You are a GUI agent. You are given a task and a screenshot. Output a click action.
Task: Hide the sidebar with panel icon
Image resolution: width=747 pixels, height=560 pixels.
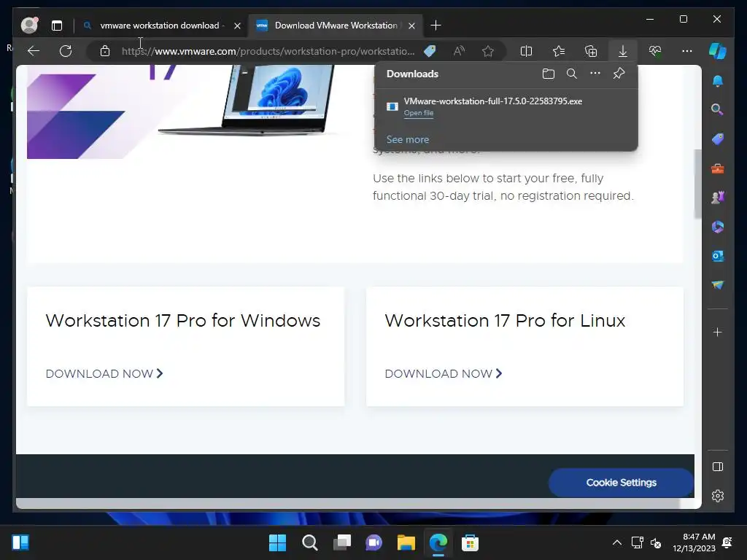coord(718,467)
